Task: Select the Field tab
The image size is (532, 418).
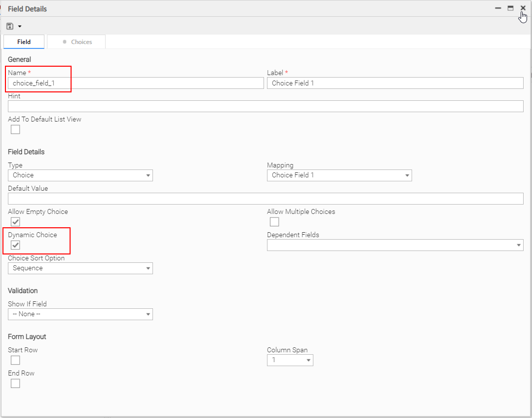Action: (24, 42)
